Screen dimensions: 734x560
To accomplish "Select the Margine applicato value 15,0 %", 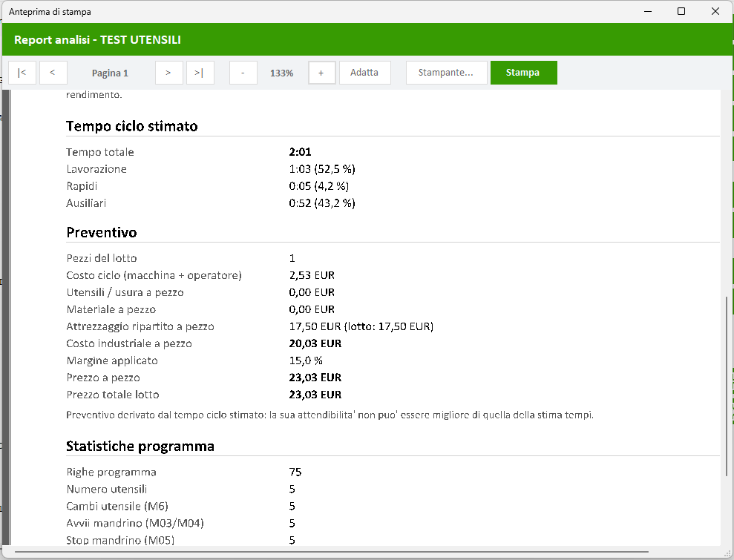I will tap(307, 360).
